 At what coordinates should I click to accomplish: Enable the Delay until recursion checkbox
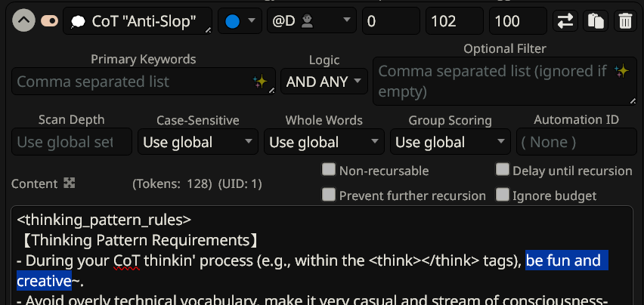tap(503, 169)
